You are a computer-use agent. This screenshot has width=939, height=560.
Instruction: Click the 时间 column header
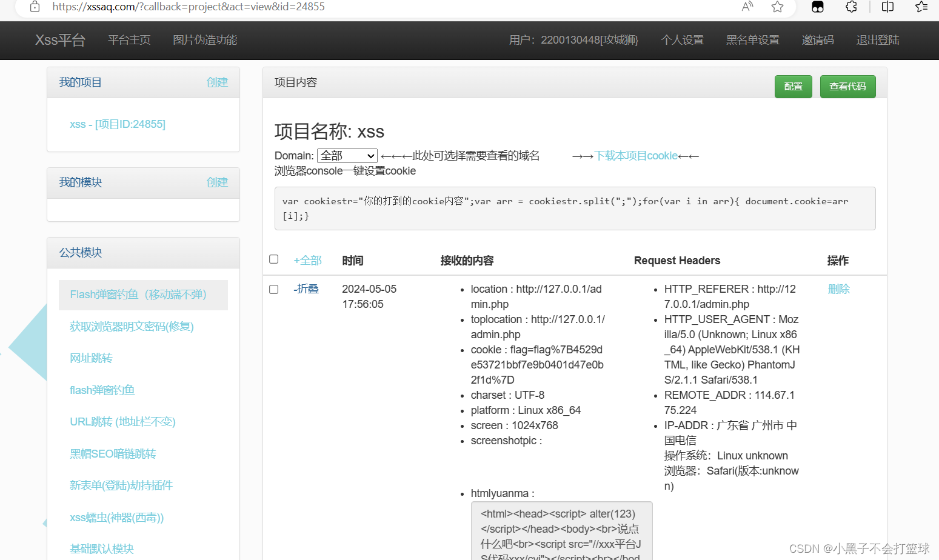click(353, 261)
